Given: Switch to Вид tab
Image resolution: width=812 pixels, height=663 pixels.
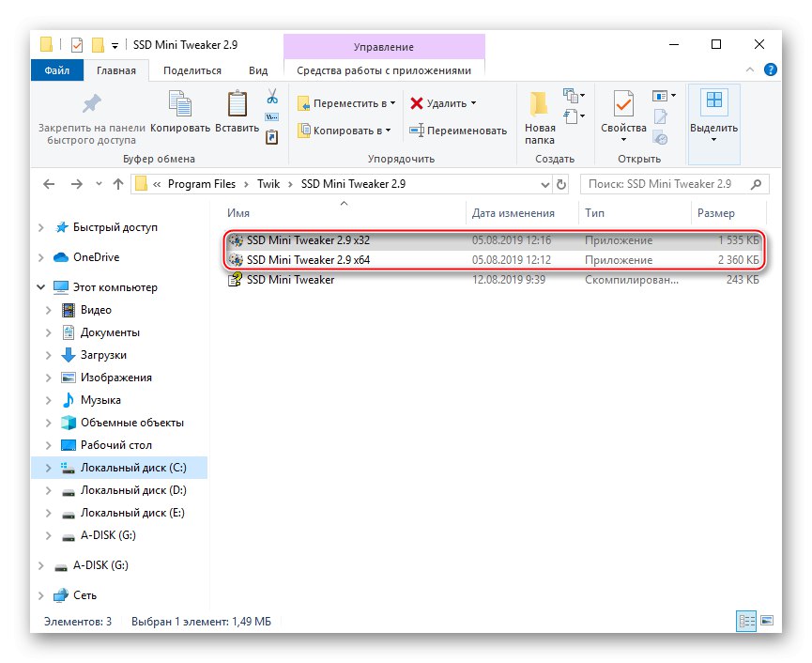Looking at the screenshot, I should coord(258,70).
